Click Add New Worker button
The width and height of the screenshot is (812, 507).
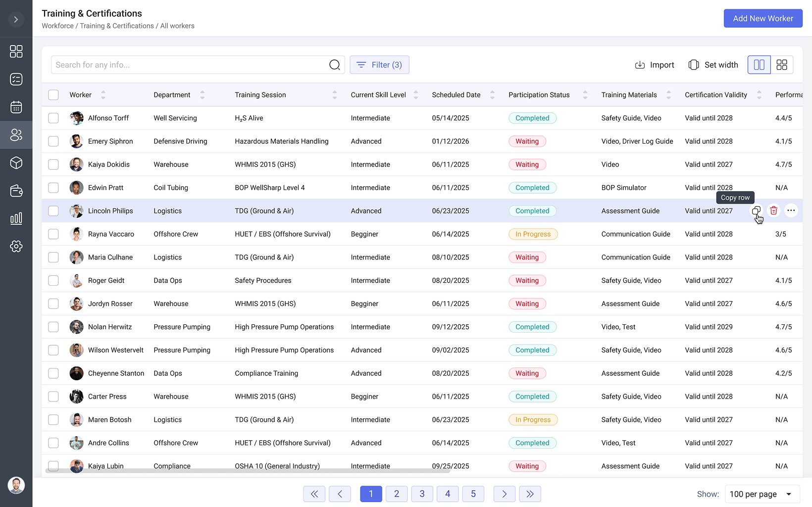[762, 18]
